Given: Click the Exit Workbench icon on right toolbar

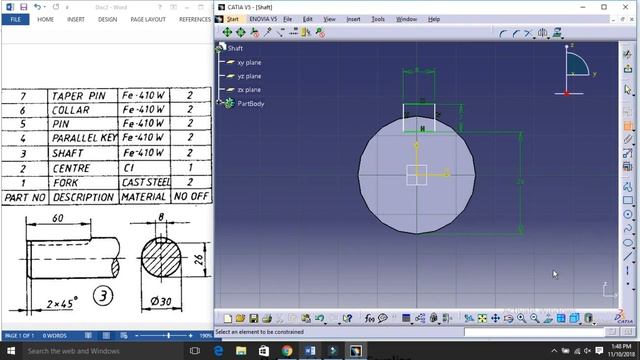Looking at the screenshot, I should (x=628, y=68).
